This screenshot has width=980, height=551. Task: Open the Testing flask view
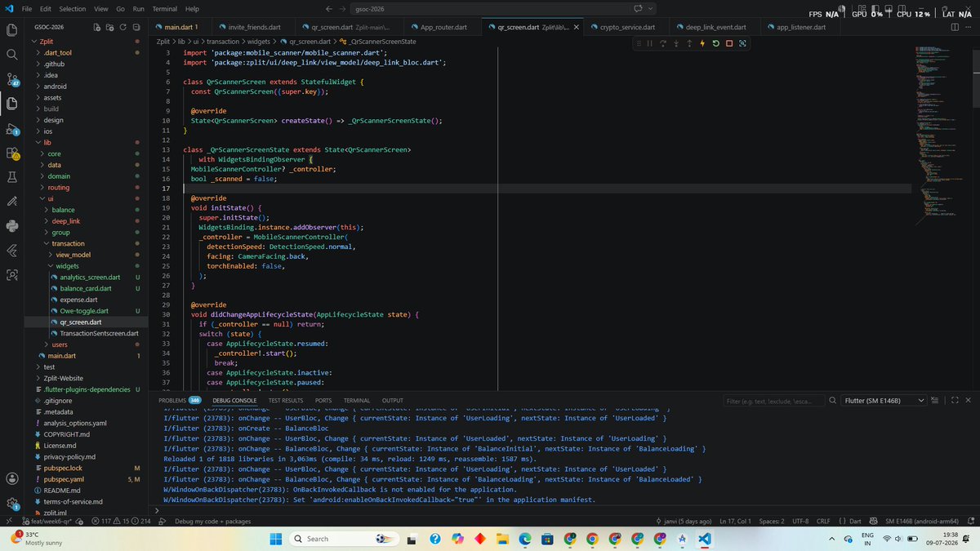(x=12, y=177)
